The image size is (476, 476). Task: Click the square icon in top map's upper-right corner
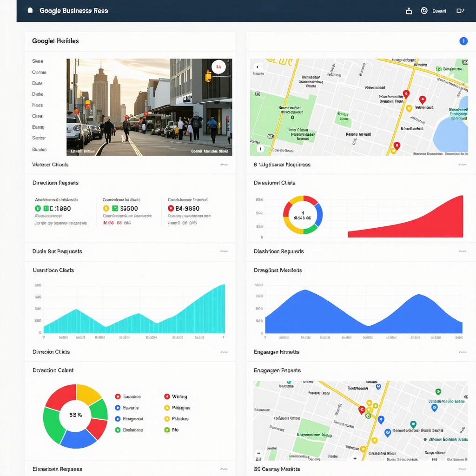pyautogui.click(x=465, y=62)
